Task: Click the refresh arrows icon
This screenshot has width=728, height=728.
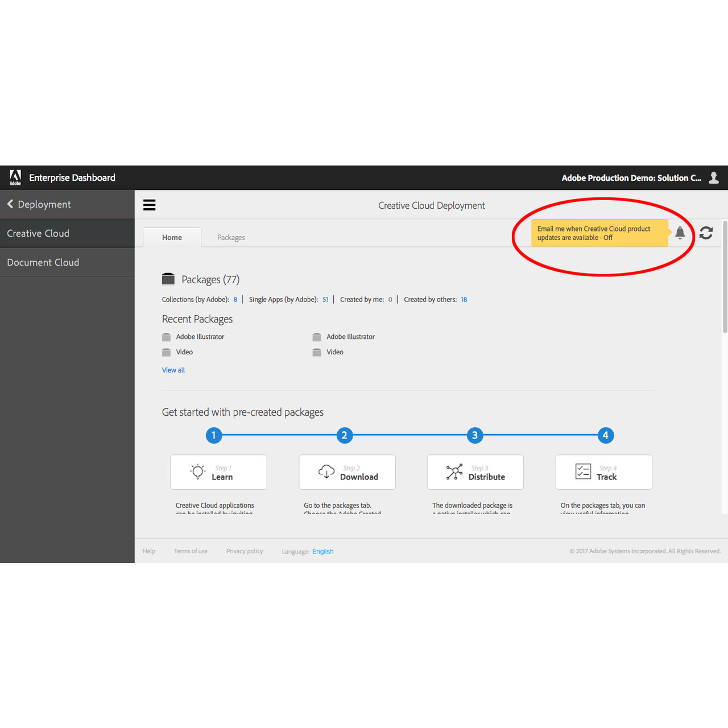Action: click(x=706, y=233)
